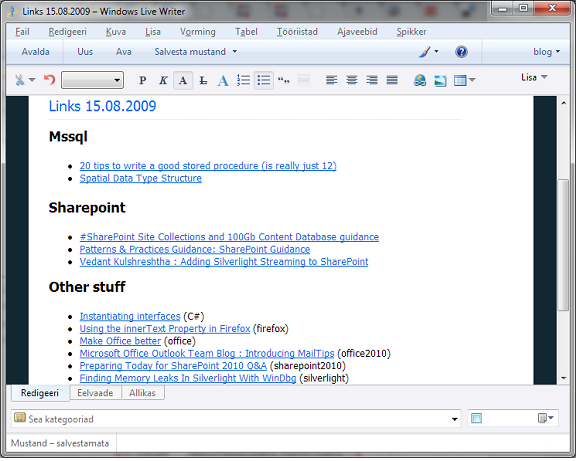
Task: Open link 20 tips to write good stored procedure
Action: click(x=208, y=166)
